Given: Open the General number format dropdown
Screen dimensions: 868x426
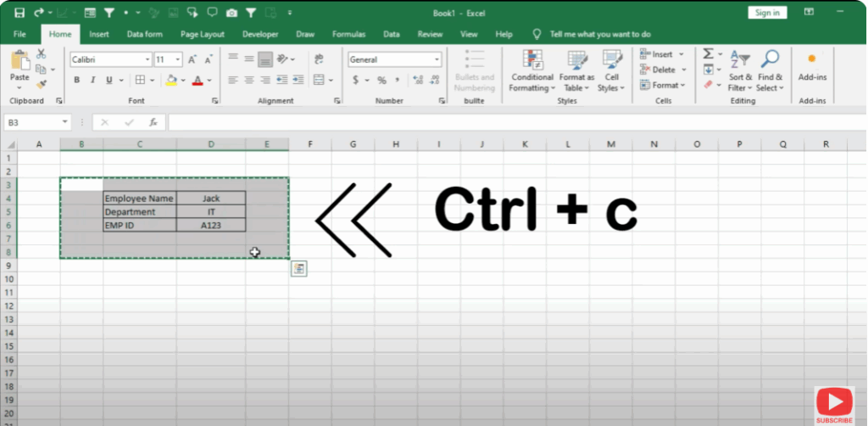Looking at the screenshot, I should (x=437, y=60).
